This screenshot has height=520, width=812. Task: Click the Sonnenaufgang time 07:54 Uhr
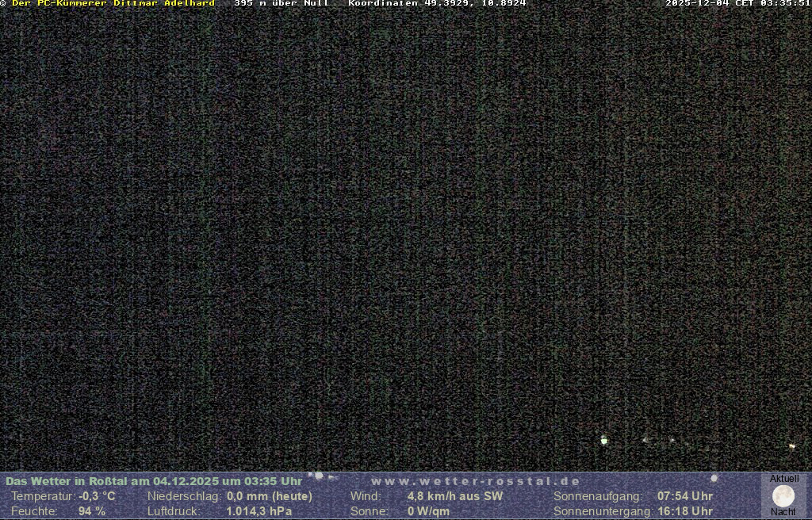(x=685, y=496)
